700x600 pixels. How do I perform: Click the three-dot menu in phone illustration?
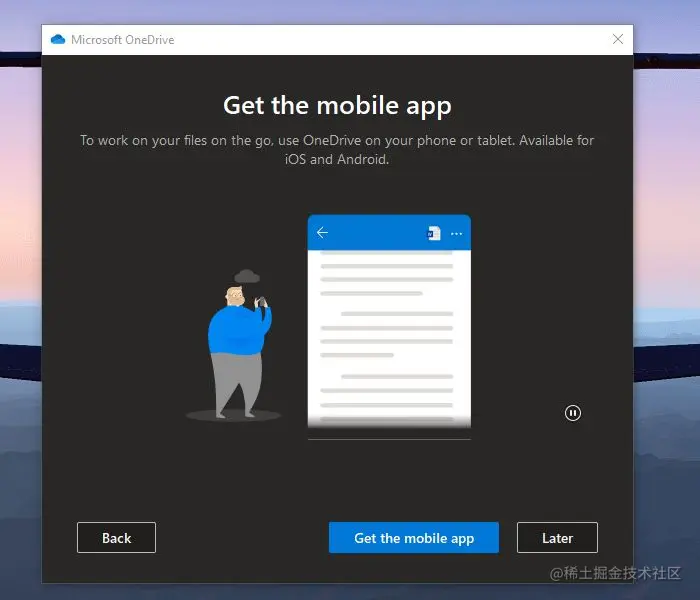click(x=456, y=233)
